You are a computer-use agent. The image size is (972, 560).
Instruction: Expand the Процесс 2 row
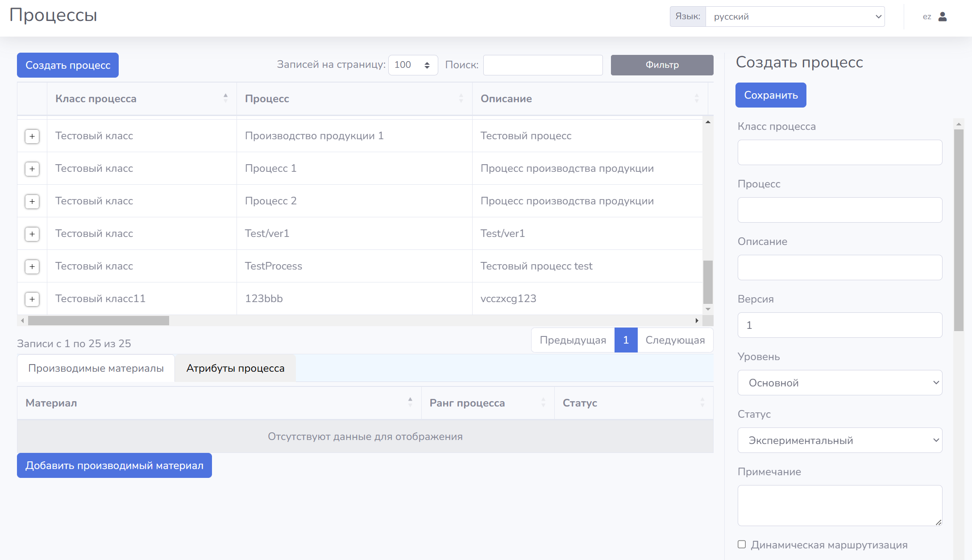coord(32,201)
